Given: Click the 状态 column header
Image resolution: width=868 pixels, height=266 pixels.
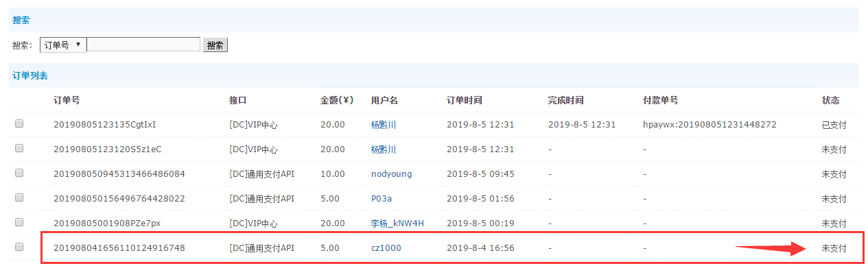Looking at the screenshot, I should click(x=831, y=100).
